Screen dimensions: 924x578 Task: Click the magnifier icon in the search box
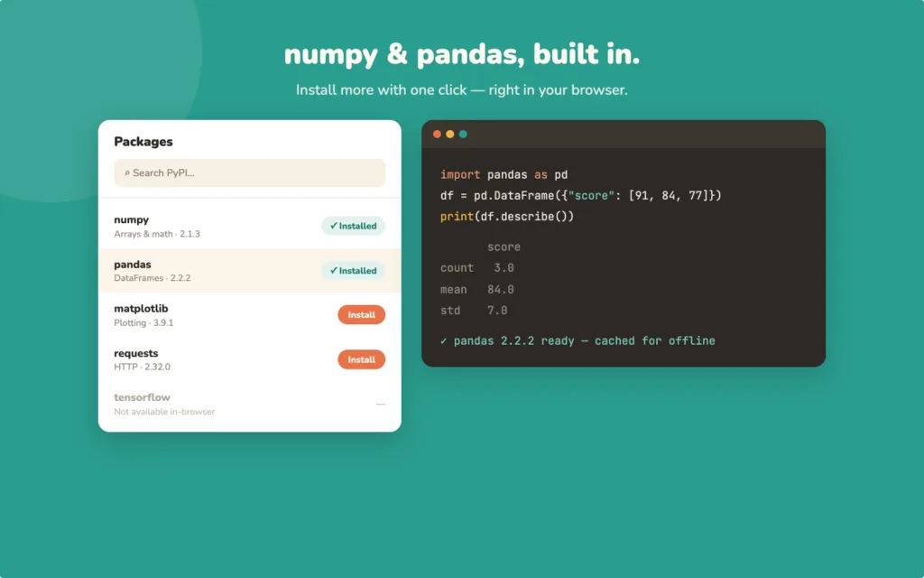tap(126, 172)
